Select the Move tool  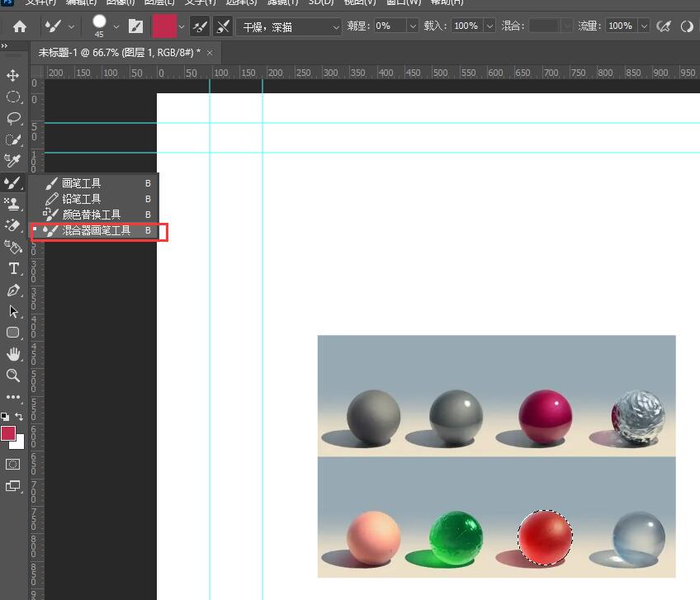pos(12,75)
